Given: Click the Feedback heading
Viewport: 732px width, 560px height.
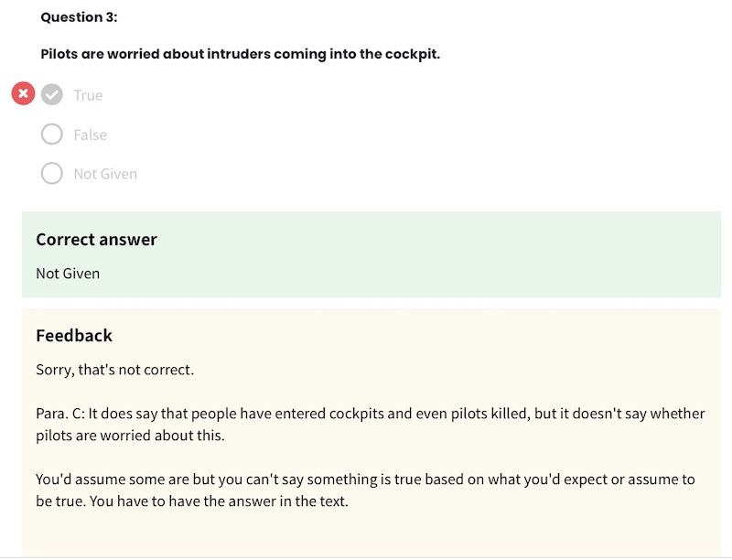Looking at the screenshot, I should tap(74, 336).
